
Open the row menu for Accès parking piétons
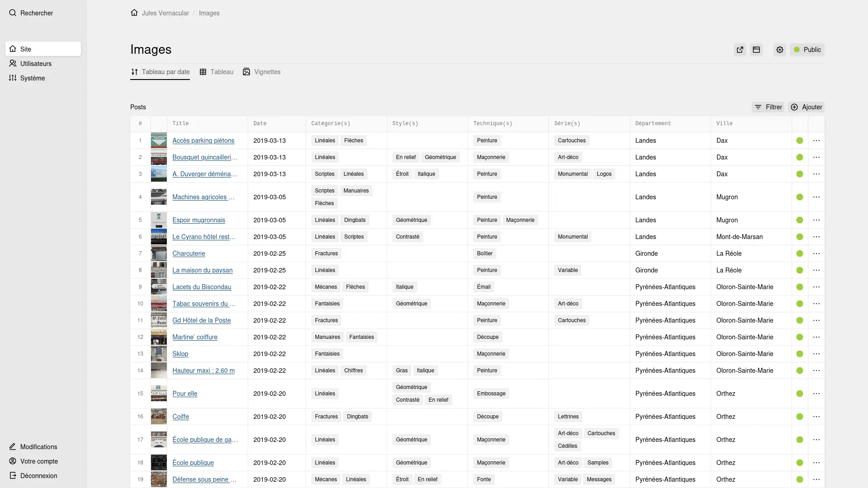(816, 141)
